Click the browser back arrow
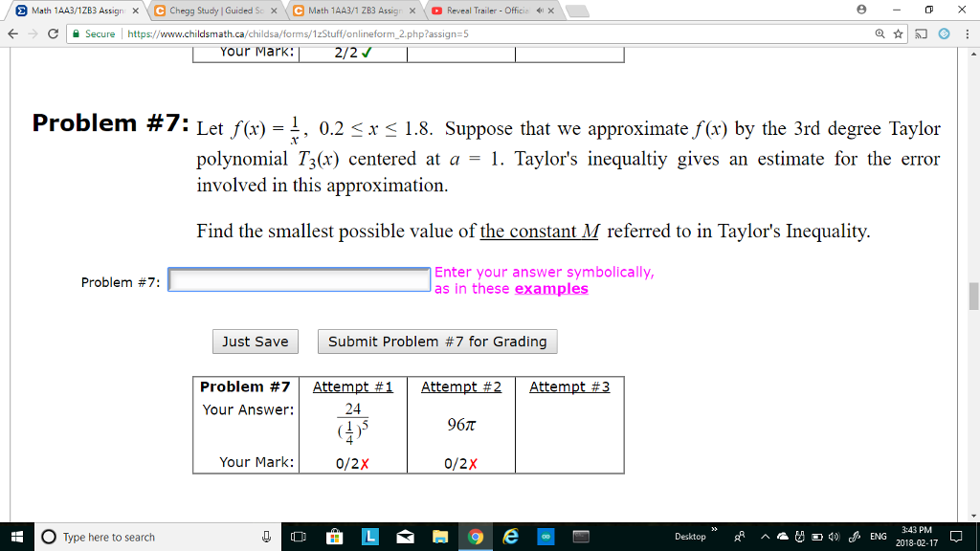The height and width of the screenshot is (551, 980). [x=14, y=33]
